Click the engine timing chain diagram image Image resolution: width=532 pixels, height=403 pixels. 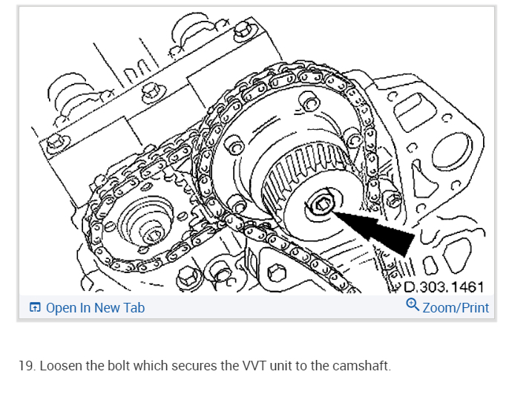[x=257, y=150]
